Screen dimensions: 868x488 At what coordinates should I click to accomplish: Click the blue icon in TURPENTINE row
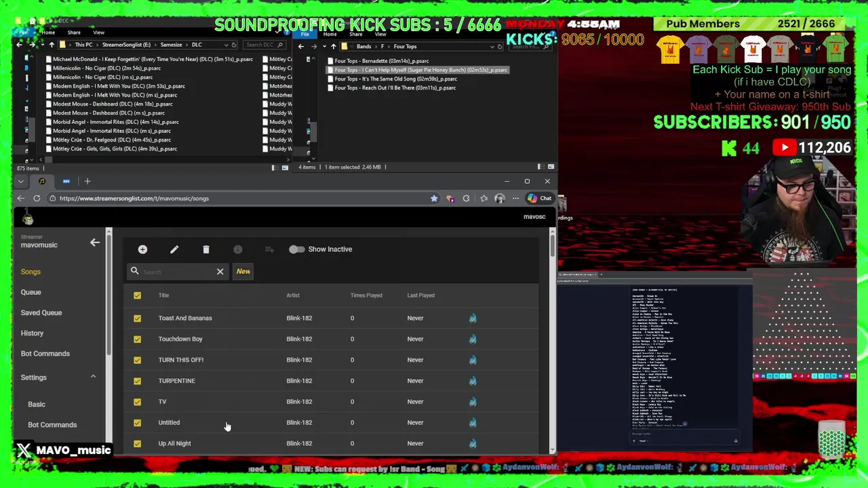(473, 381)
